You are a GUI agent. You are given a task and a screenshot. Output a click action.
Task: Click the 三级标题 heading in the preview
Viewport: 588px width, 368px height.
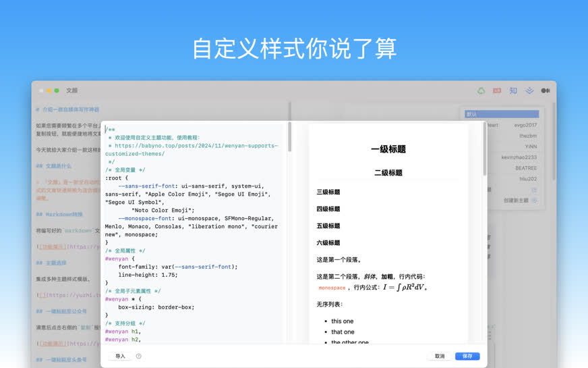point(328,192)
